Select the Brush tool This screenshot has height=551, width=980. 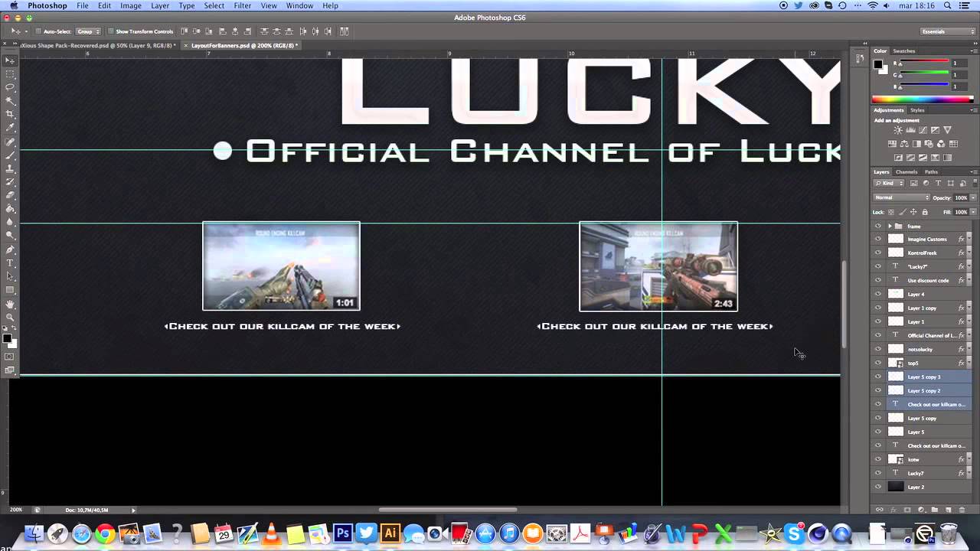10,155
